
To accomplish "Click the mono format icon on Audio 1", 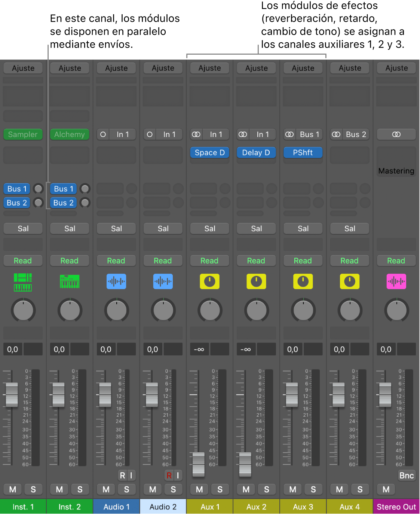I will [x=103, y=134].
